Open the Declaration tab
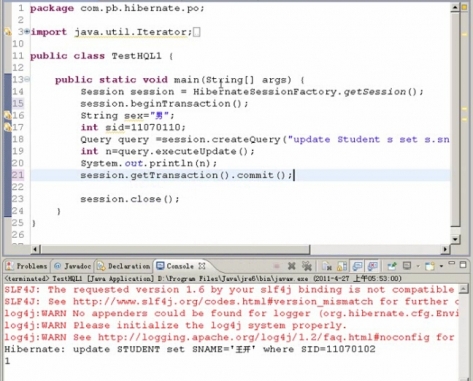The image size is (473, 381). click(124, 266)
